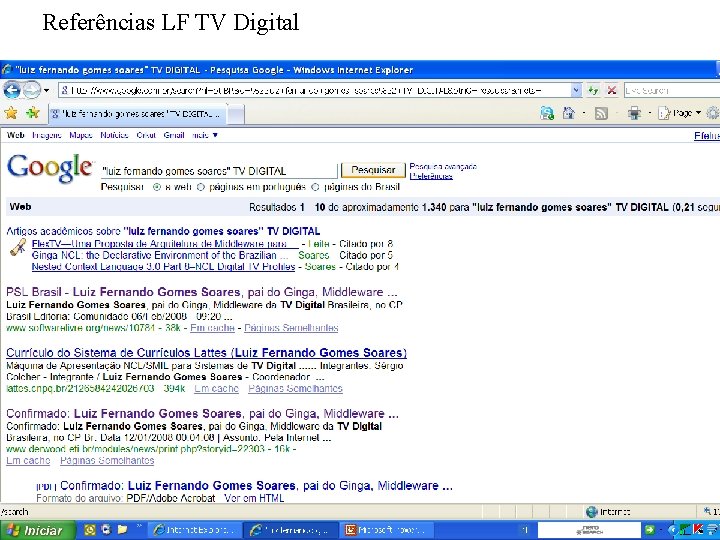Open the Gmail link in Google bar

(174, 135)
